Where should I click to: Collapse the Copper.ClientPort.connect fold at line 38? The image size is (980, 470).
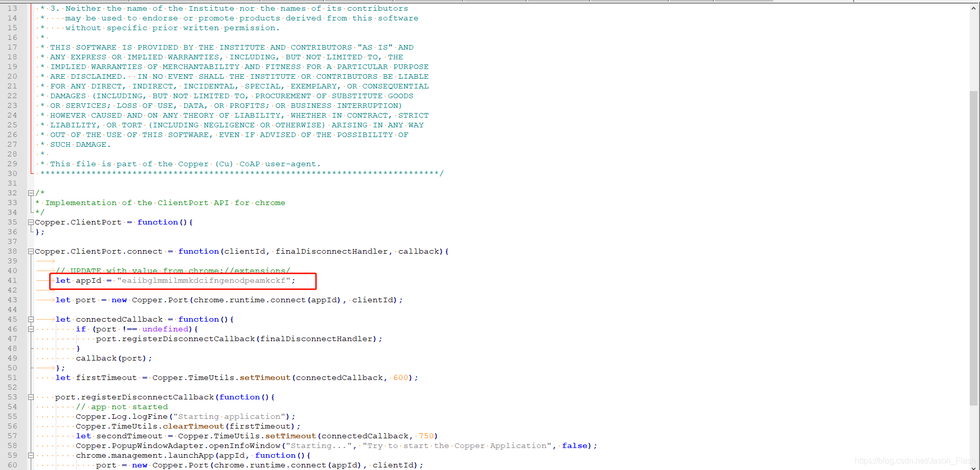coord(31,252)
